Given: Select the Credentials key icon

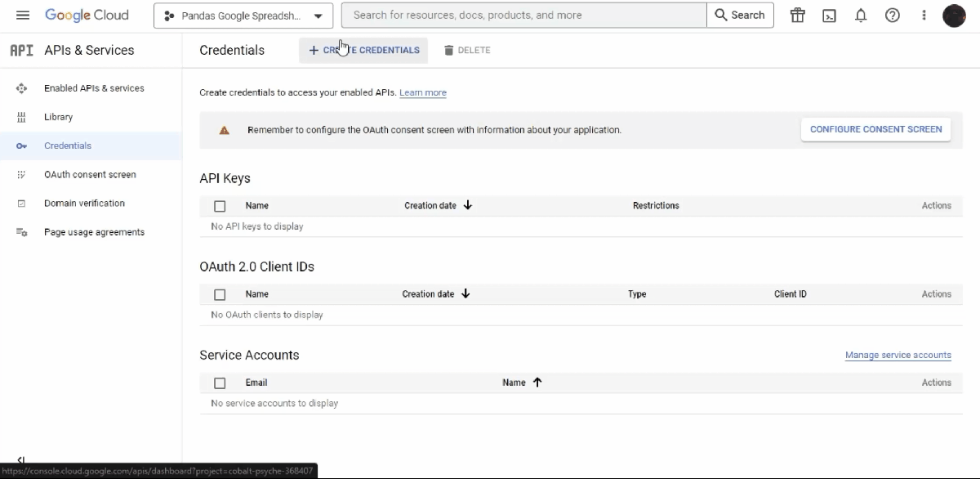Looking at the screenshot, I should pos(21,145).
